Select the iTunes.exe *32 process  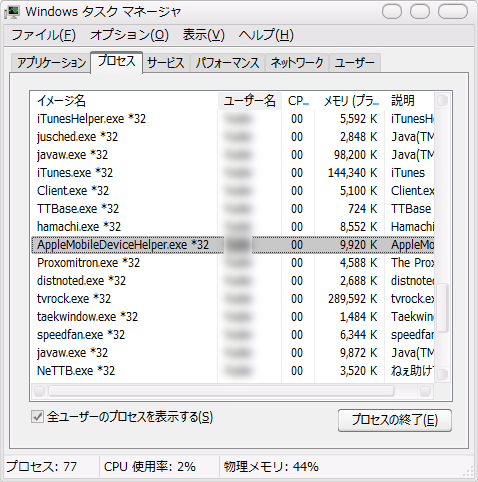232,173
